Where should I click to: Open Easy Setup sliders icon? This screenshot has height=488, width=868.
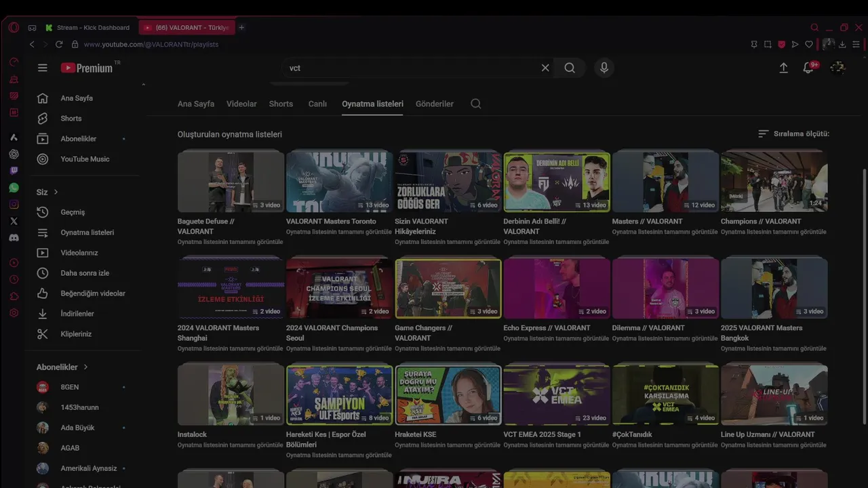[x=856, y=44]
